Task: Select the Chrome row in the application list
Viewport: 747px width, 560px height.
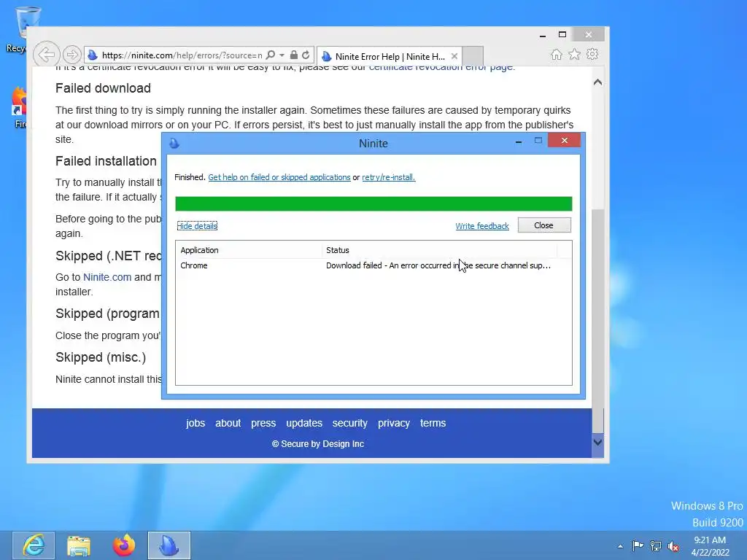Action: point(373,265)
